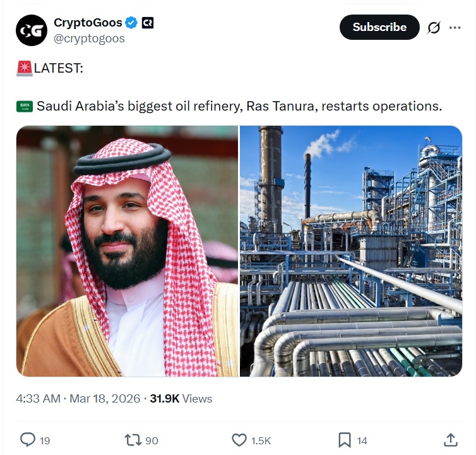Open the three-dot more options menu

455,28
